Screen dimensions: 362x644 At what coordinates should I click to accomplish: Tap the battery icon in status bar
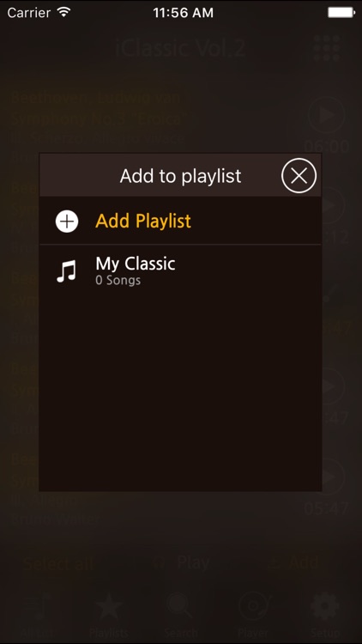coord(341,12)
